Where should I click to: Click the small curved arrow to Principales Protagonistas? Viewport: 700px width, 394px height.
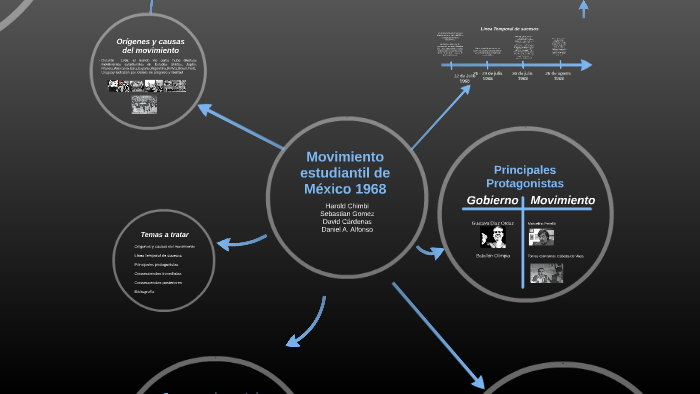[430, 252]
